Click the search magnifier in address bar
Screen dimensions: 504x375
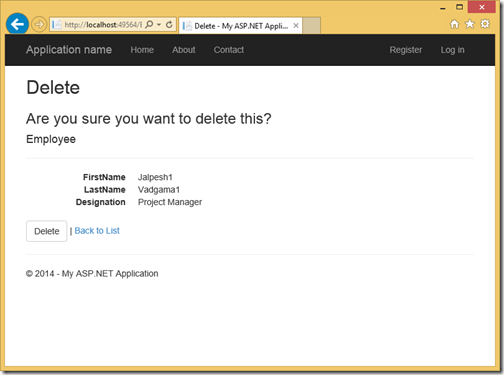coord(149,25)
